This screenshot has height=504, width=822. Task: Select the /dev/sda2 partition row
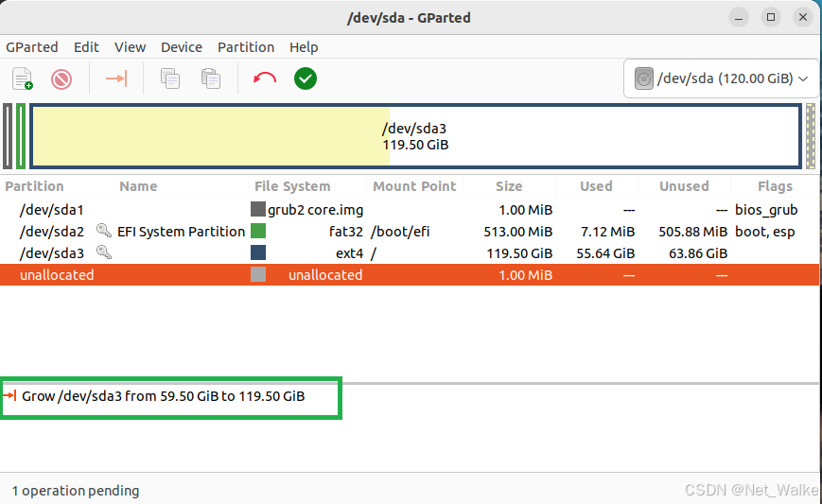[x=410, y=231]
